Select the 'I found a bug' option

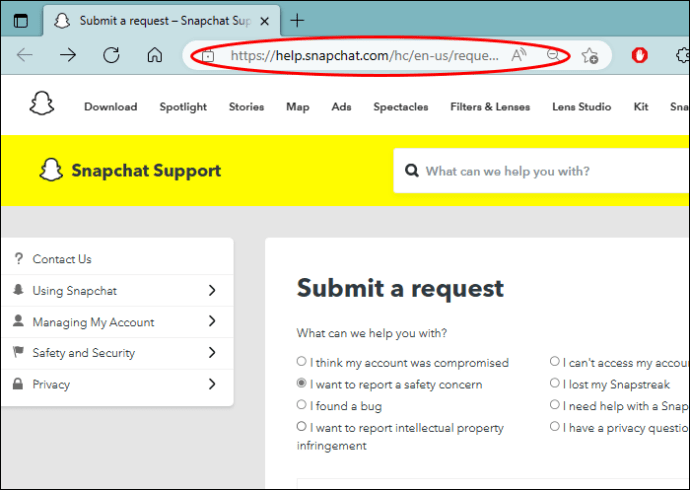pos(301,405)
